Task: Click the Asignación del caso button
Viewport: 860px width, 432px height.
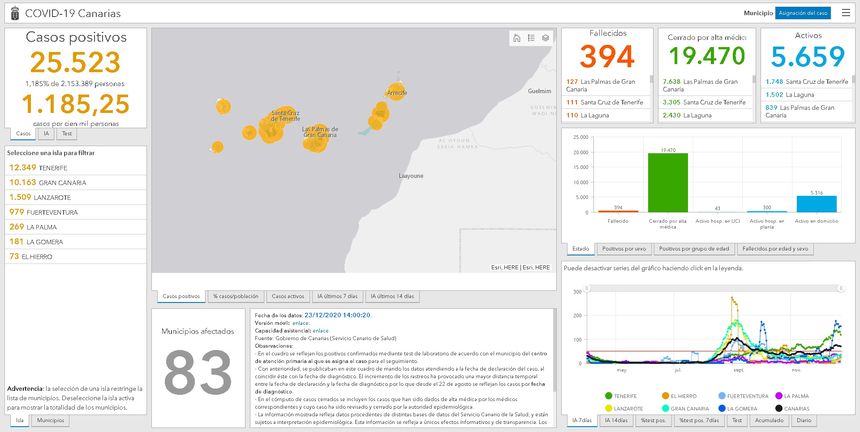Action: 803,12
